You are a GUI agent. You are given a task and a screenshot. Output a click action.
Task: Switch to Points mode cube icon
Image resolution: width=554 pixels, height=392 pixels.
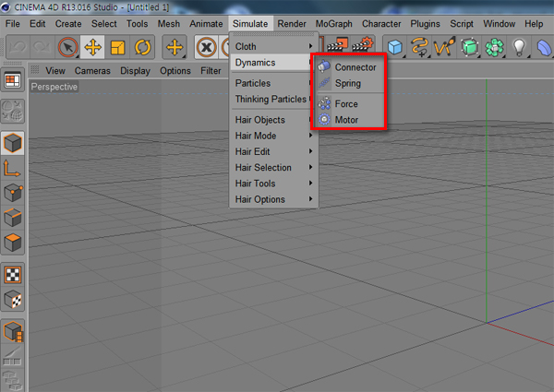[13, 193]
